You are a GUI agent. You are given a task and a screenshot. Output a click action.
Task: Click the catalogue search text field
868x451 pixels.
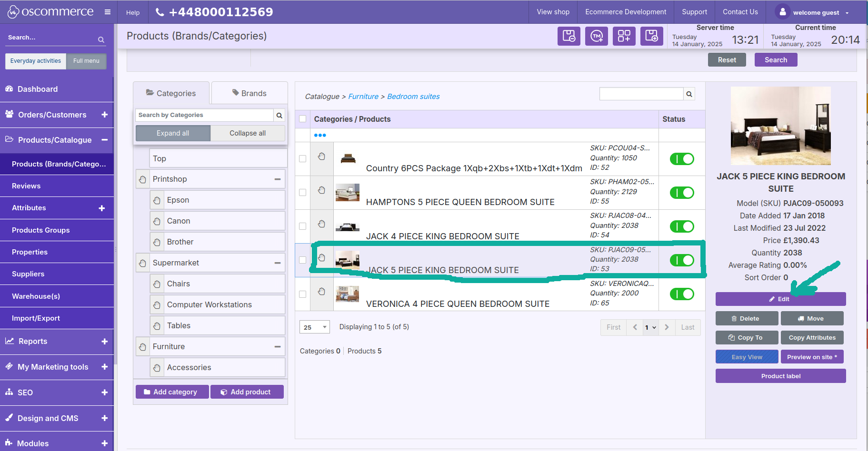(641, 94)
